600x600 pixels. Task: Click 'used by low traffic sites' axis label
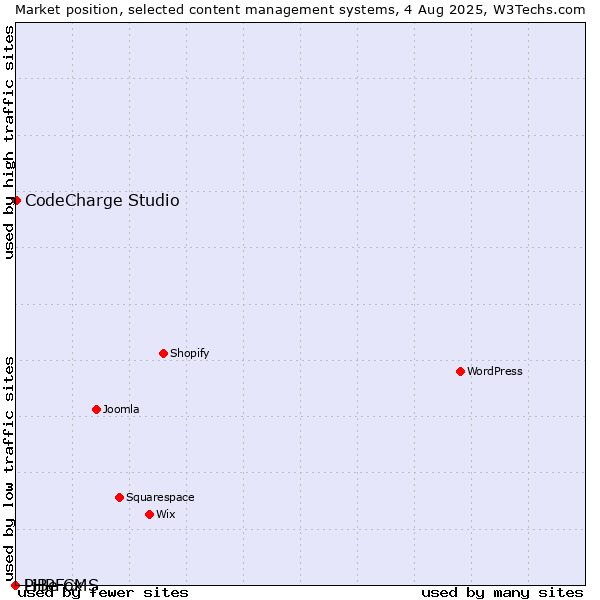coord(9,470)
